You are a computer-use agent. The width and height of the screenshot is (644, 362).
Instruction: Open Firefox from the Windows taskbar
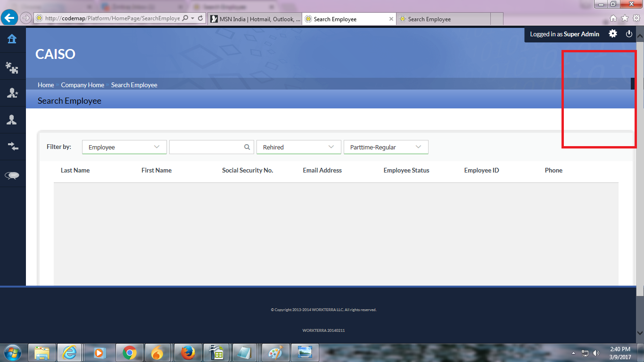[x=187, y=352]
